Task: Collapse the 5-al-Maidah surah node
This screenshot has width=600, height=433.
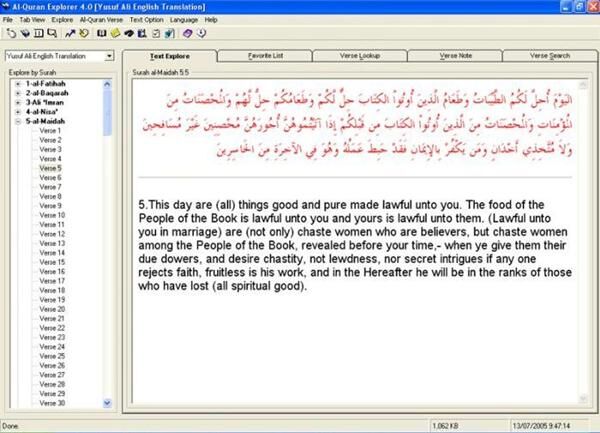Action: tap(18, 122)
